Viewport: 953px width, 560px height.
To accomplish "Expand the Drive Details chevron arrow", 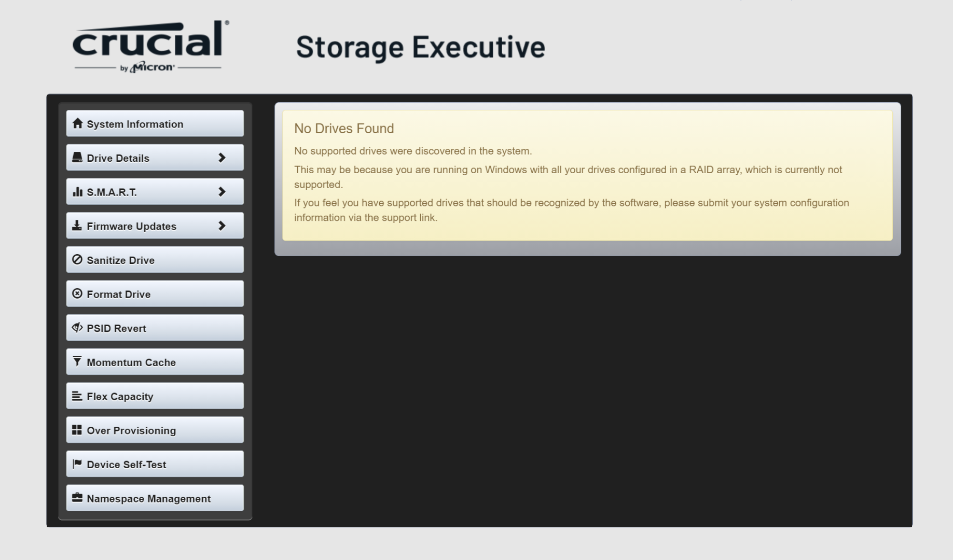I will pos(222,158).
